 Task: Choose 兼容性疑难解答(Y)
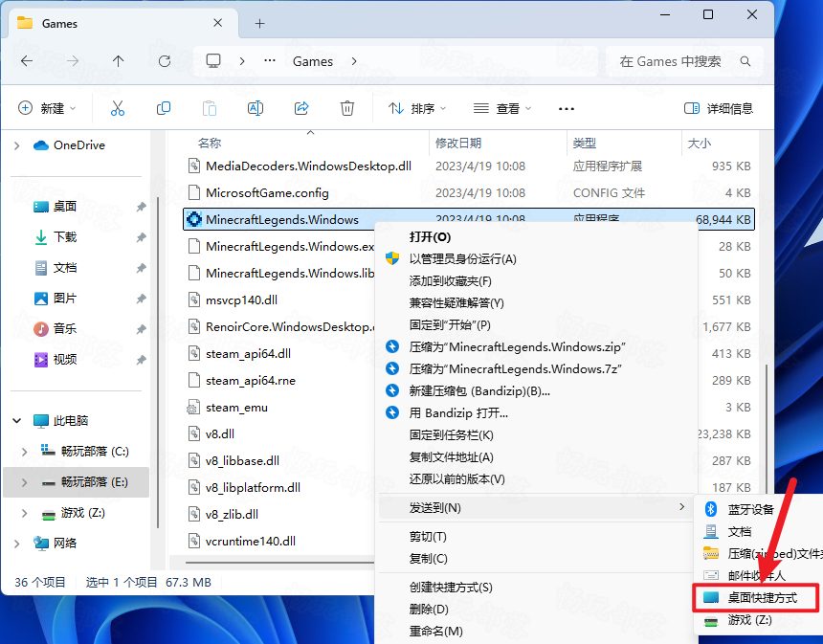coord(538,302)
